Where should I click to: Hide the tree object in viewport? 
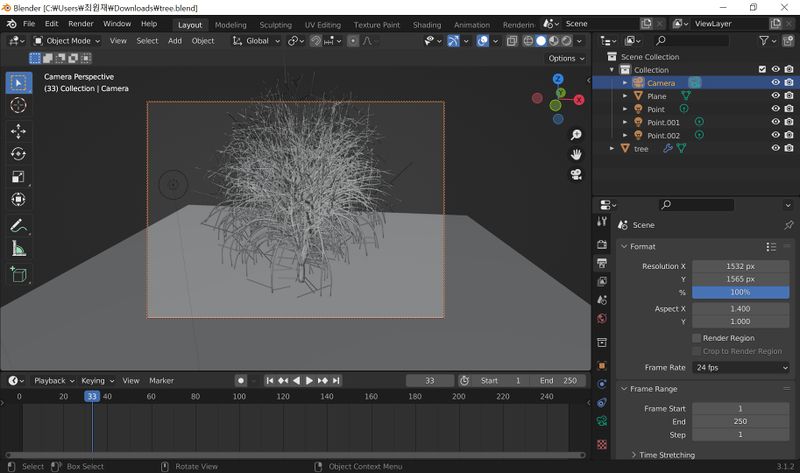[x=776, y=148]
